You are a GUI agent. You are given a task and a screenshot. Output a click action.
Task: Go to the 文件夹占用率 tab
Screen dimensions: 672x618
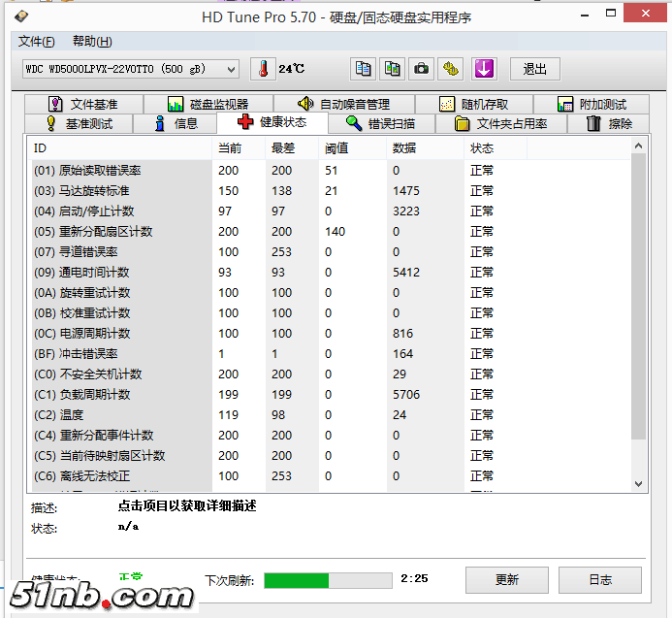(501, 123)
